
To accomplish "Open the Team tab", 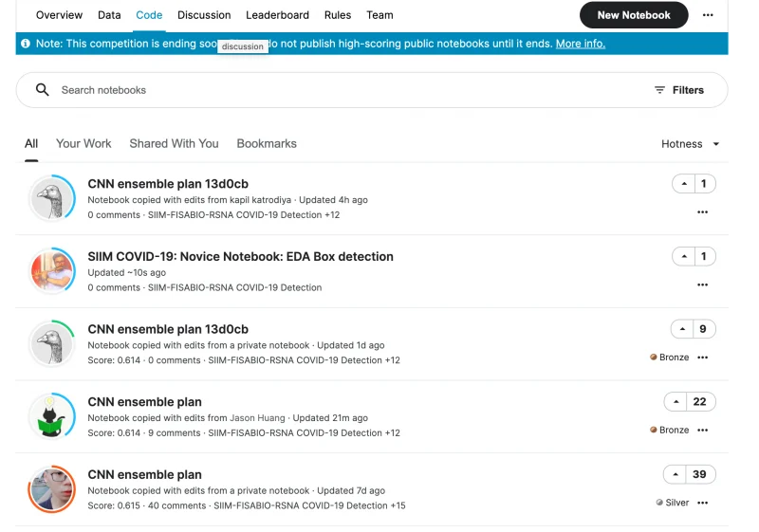I will point(380,15).
